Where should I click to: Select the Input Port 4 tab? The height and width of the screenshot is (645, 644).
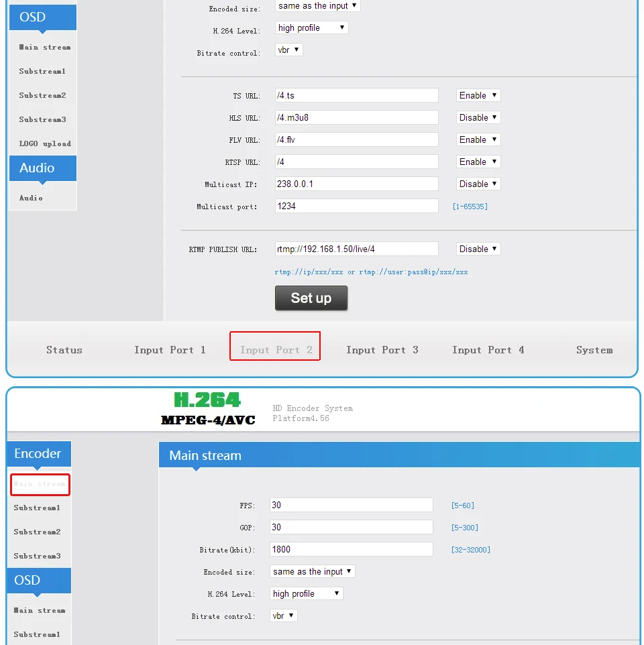click(x=488, y=350)
